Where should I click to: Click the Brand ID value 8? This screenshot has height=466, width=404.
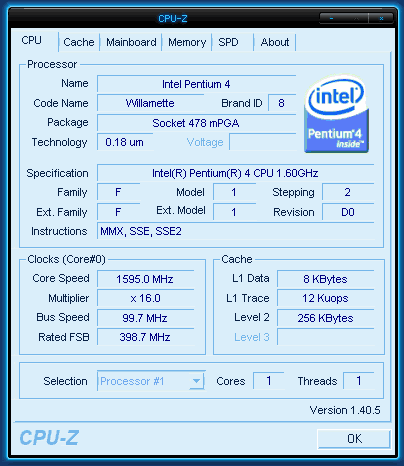pyautogui.click(x=282, y=103)
